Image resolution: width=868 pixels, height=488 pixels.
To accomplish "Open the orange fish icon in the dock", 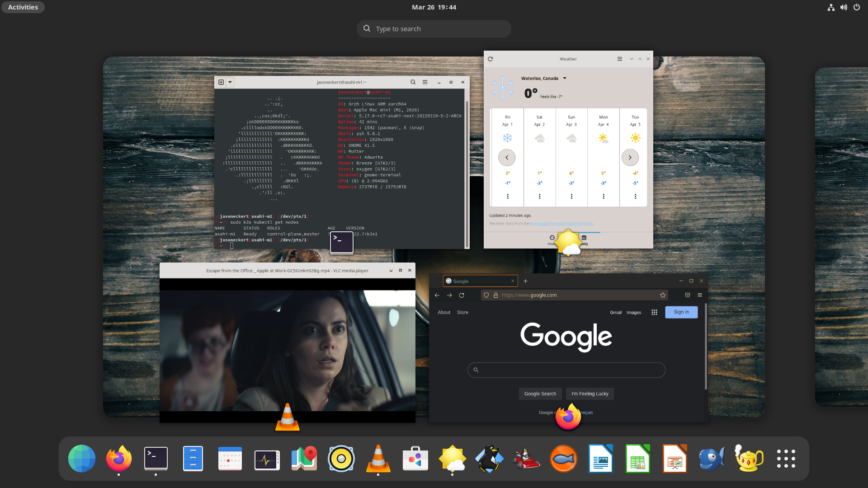I will pyautogui.click(x=564, y=459).
